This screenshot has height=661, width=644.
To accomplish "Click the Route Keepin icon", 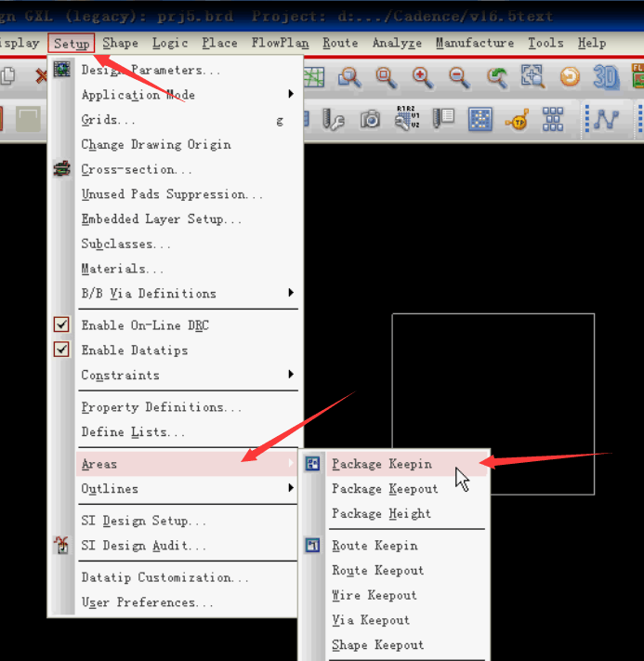I will [x=312, y=545].
